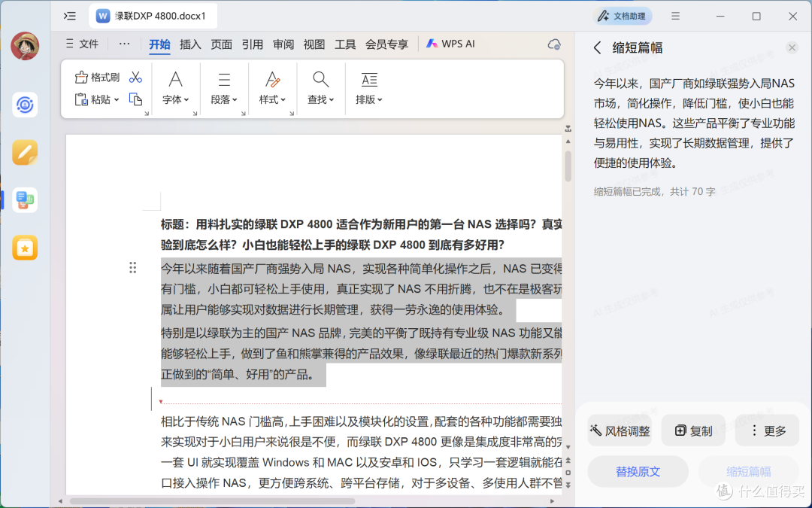Click the document tab's Word file icon
This screenshot has height=508, width=812.
[103, 16]
